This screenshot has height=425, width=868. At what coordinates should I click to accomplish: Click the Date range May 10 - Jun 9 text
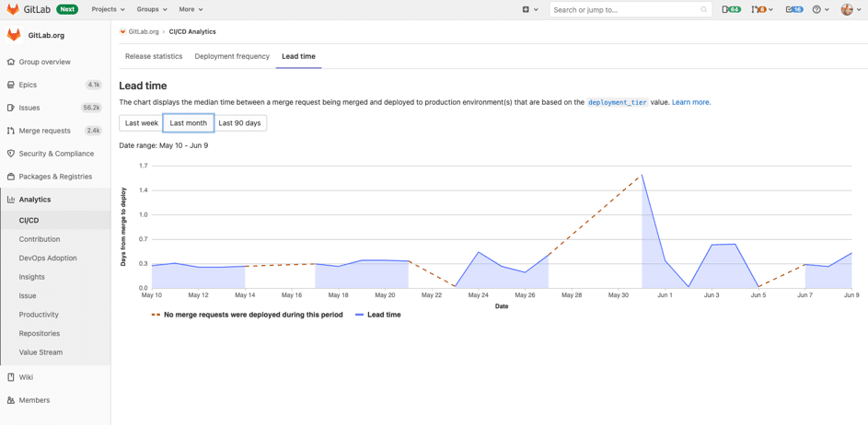click(163, 145)
